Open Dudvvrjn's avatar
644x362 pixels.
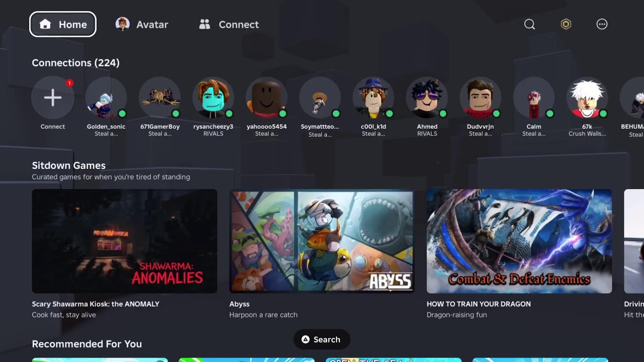pyautogui.click(x=480, y=98)
